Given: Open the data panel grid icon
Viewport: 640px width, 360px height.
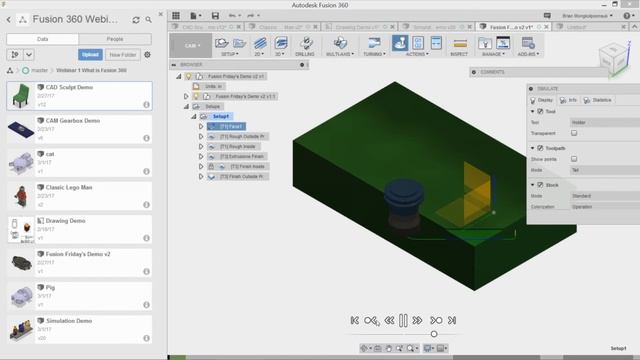Looking at the screenshot, I should point(176,16).
